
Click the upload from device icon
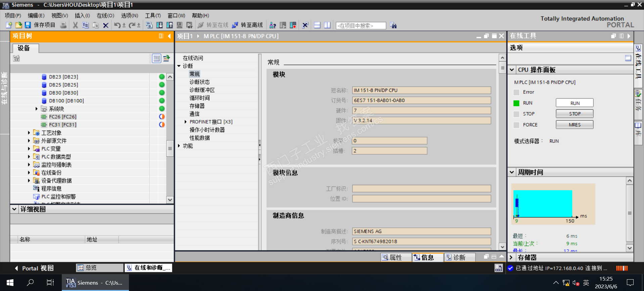(170, 25)
